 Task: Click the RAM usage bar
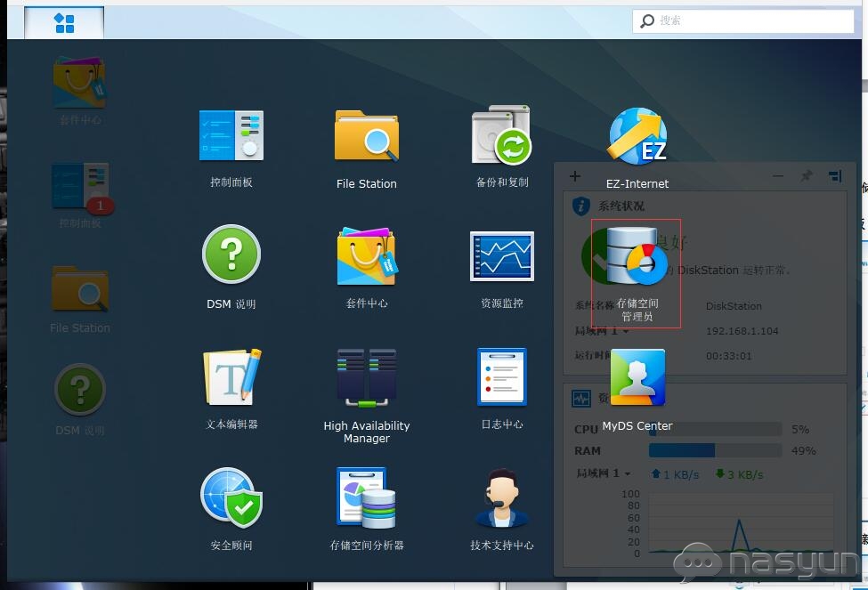(715, 450)
